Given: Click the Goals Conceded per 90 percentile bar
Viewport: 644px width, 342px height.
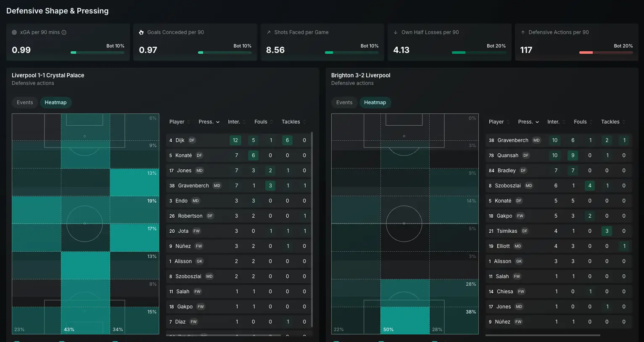Looking at the screenshot, I should [224, 53].
